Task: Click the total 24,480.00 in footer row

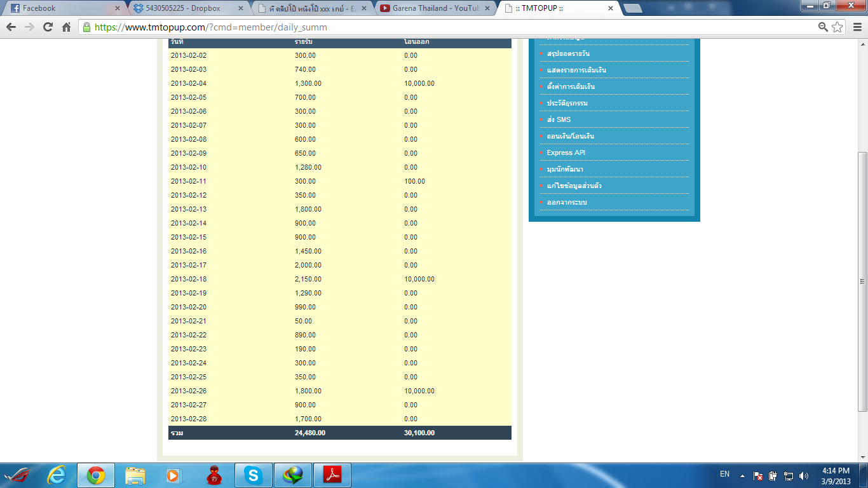Action: (x=310, y=433)
